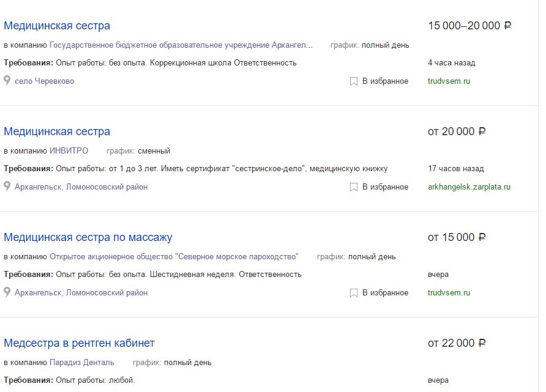Visit trudvsem.ru source of massage nurse listing

coord(449,292)
